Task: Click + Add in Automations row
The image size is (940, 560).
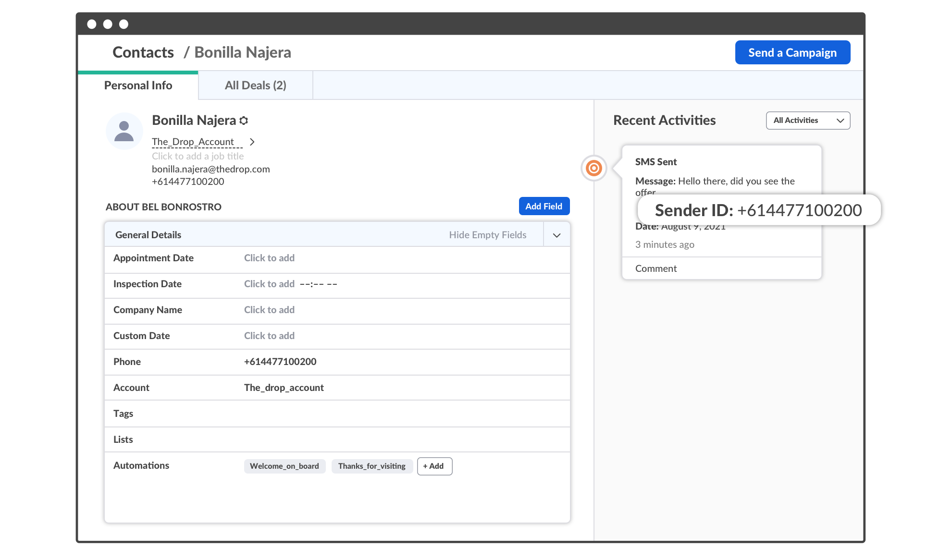Action: point(434,466)
